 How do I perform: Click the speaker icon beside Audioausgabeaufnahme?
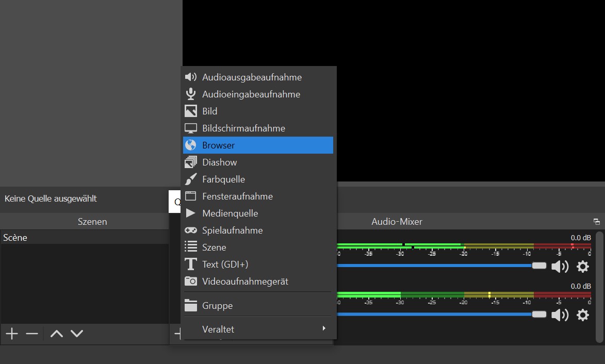pos(191,77)
